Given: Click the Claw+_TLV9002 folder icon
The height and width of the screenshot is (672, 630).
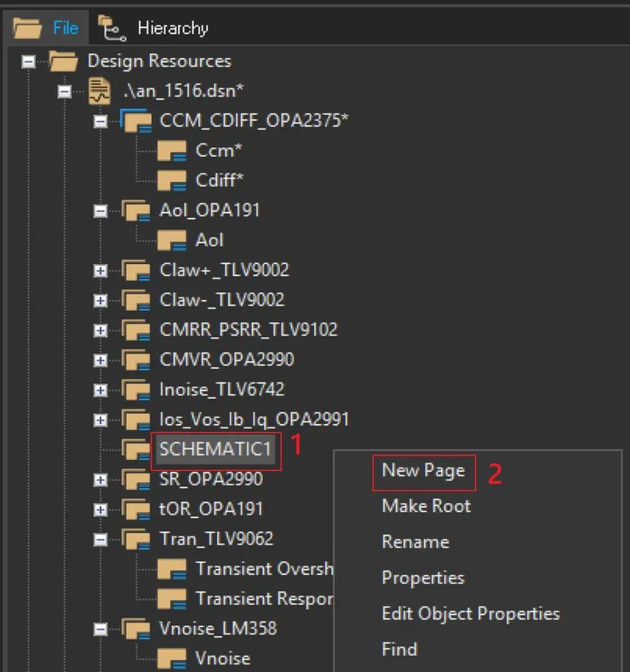Looking at the screenshot, I should [x=136, y=271].
